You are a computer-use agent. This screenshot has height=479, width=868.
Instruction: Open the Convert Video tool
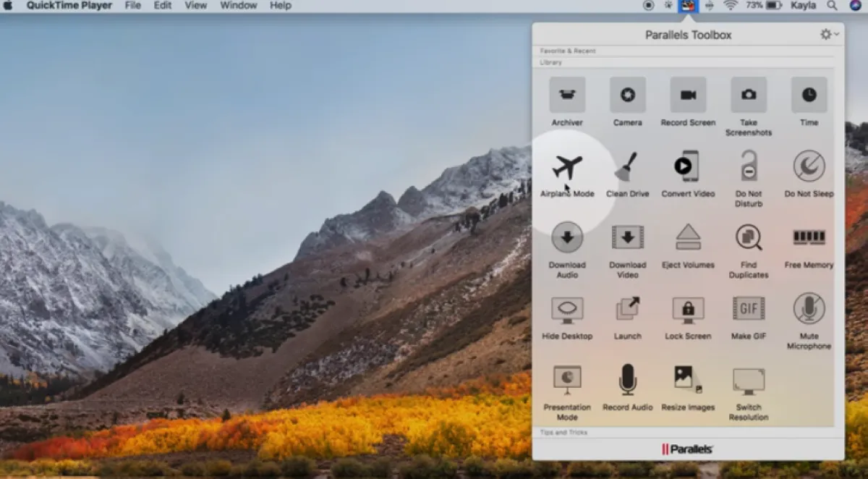coord(688,167)
